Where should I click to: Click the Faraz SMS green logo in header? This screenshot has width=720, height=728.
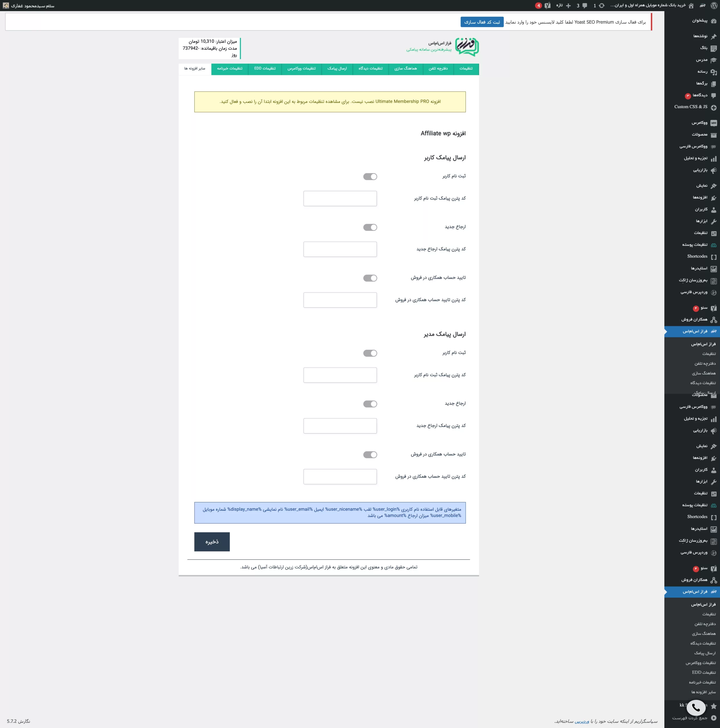click(467, 47)
